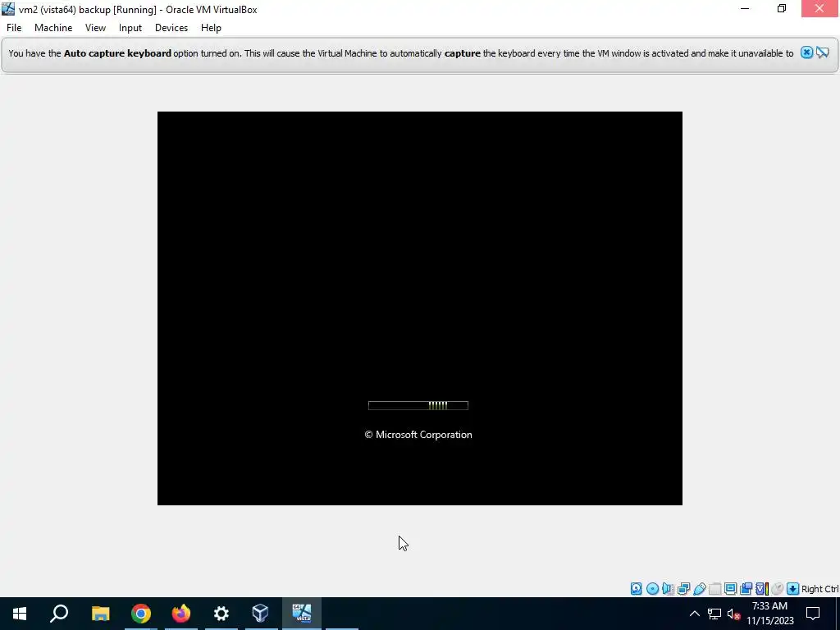840x630 pixels.
Task: Open the File menu
Action: tap(14, 28)
